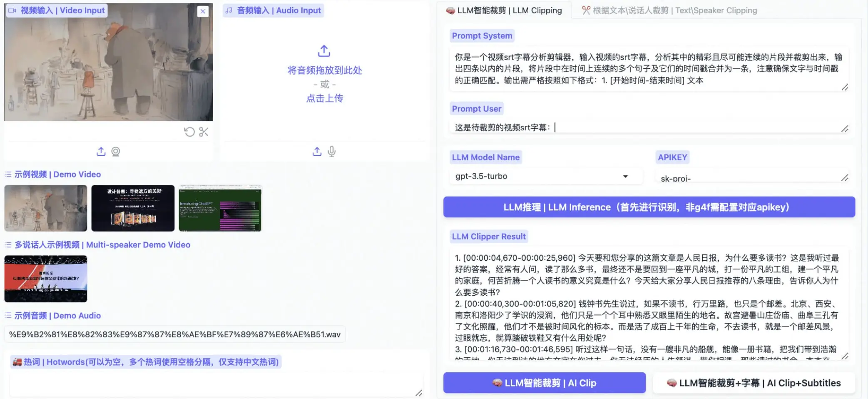Click the 点击上传 upload link
This screenshot has height=399, width=868.
click(x=324, y=98)
